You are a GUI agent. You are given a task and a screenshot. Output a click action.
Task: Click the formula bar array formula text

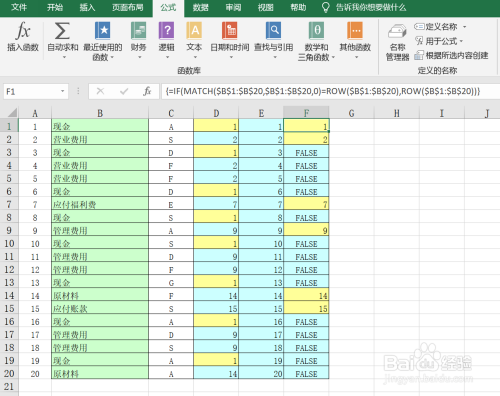click(x=323, y=91)
